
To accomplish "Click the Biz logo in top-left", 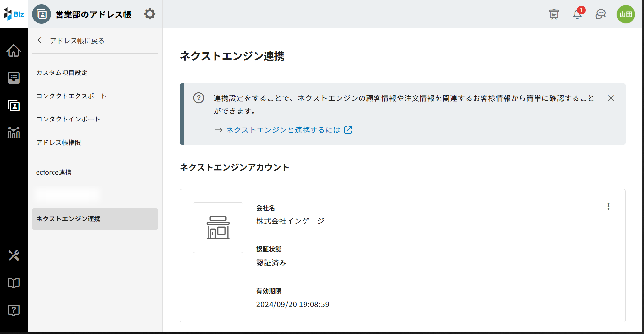I will [14, 14].
